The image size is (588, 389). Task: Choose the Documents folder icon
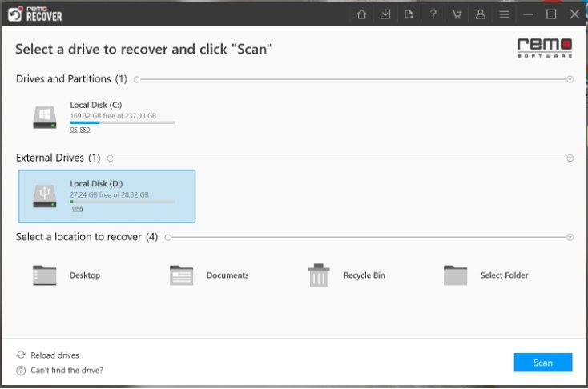[x=182, y=275]
